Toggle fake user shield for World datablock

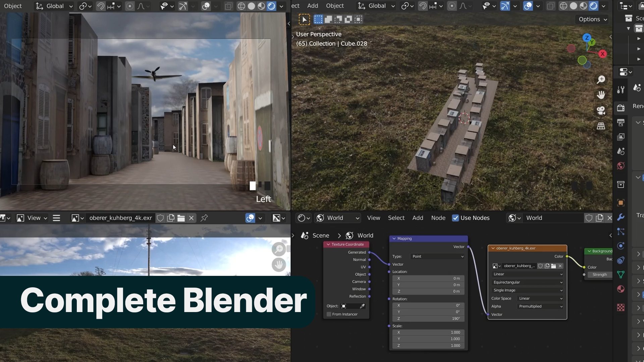[589, 218]
